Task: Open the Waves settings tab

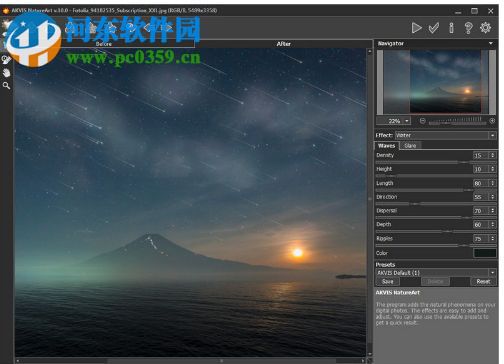Action: 387,146
